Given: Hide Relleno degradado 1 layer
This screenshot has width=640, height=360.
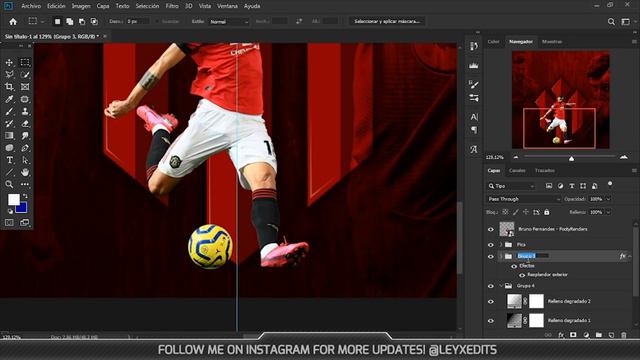Looking at the screenshot, I should click(491, 321).
